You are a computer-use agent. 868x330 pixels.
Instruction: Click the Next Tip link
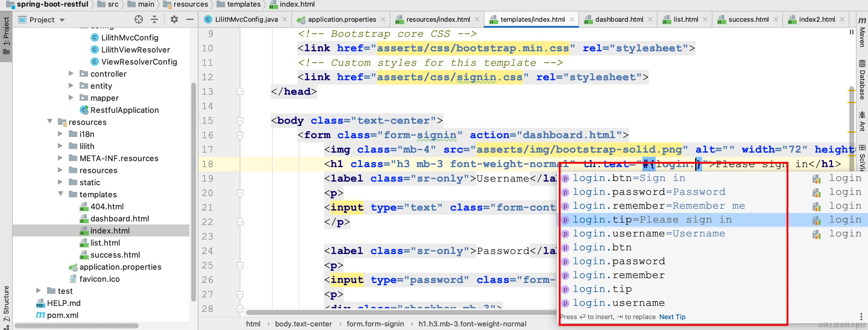pyautogui.click(x=672, y=317)
